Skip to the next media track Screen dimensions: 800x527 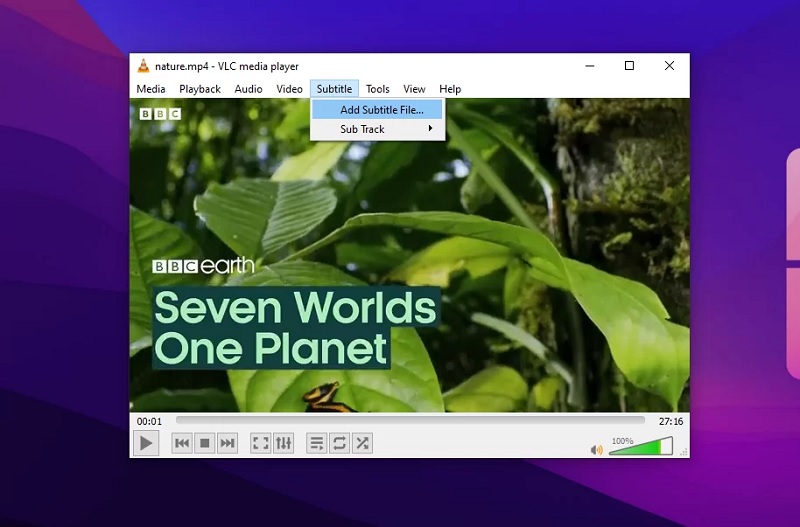[228, 443]
